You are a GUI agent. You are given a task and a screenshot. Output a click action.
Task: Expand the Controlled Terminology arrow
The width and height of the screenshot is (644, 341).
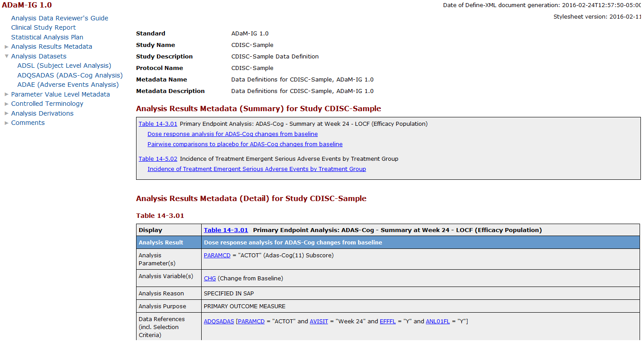coord(7,104)
